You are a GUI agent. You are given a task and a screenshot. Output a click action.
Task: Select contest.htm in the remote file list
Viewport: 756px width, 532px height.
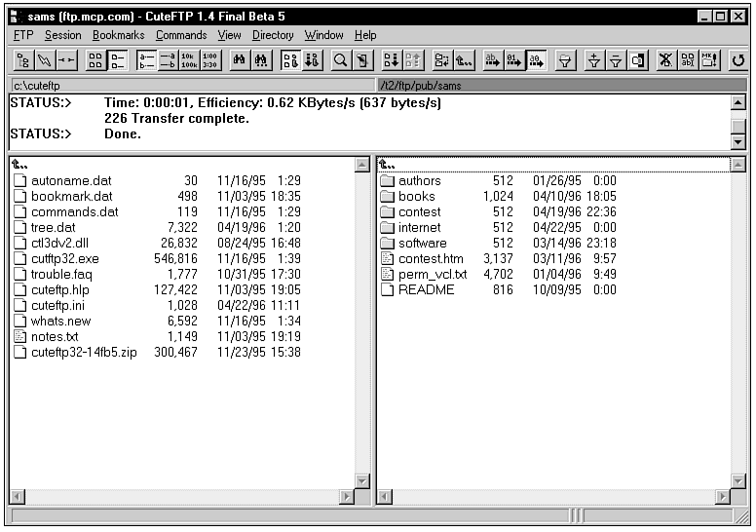(x=431, y=258)
